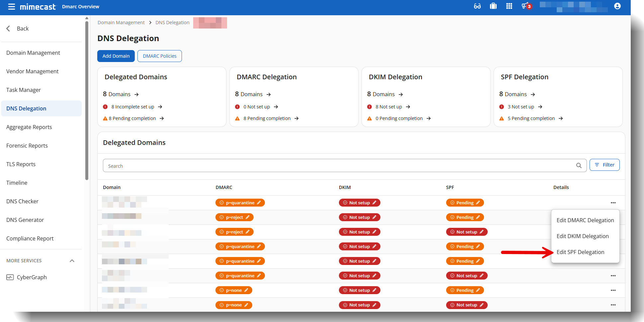Open the Filter options

tap(604, 165)
